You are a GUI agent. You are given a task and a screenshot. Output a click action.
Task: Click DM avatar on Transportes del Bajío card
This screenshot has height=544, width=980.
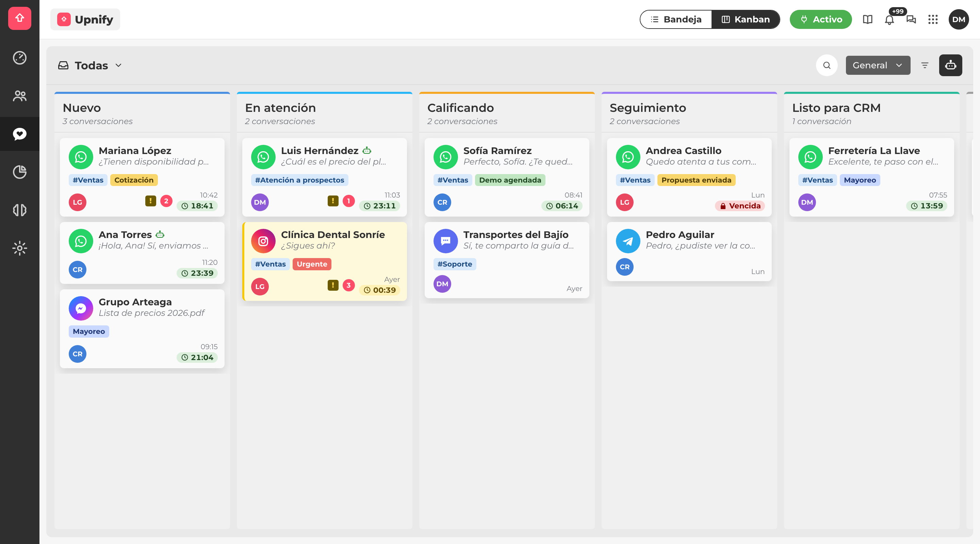pos(442,284)
